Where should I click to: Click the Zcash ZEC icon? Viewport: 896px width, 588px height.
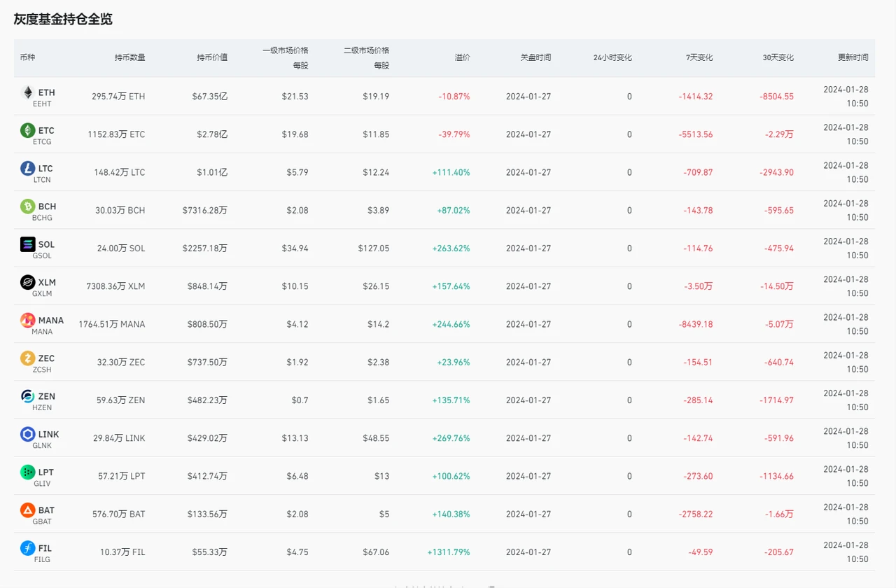28,358
